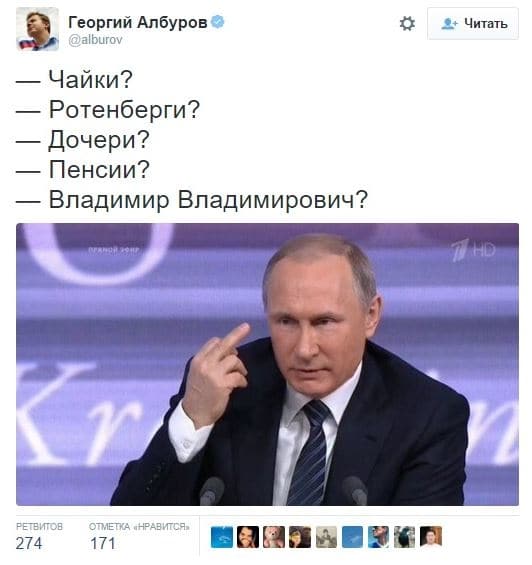Open the first liker's blue dolphin avatar

(x=222, y=537)
